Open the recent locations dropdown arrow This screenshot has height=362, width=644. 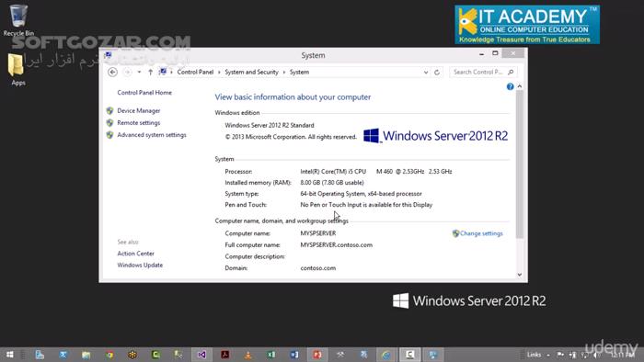pos(139,73)
